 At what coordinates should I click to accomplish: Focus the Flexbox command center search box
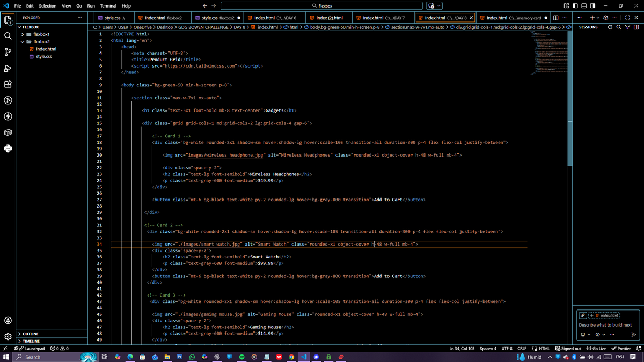(x=322, y=6)
